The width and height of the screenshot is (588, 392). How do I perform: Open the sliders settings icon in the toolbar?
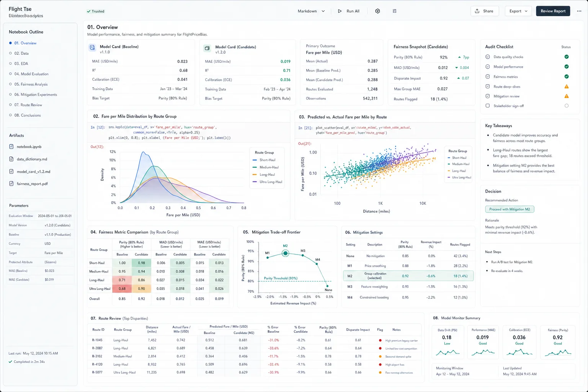[394, 11]
